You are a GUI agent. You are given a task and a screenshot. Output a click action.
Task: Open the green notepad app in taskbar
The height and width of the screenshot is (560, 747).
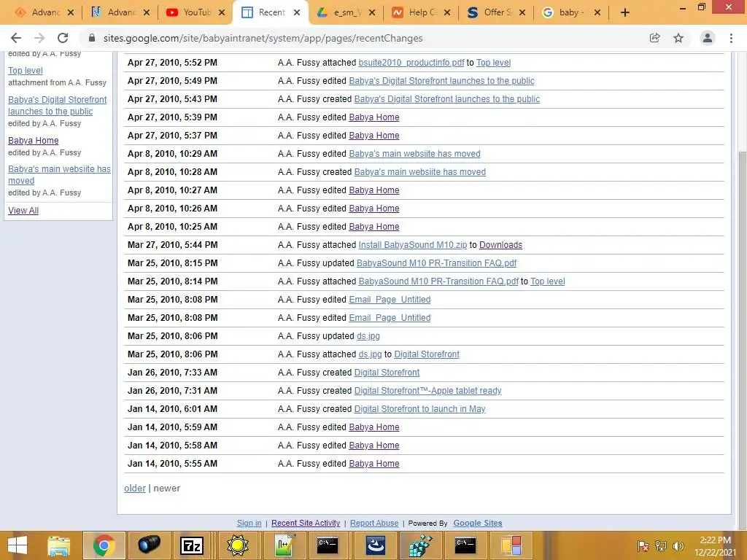pyautogui.click(x=284, y=545)
